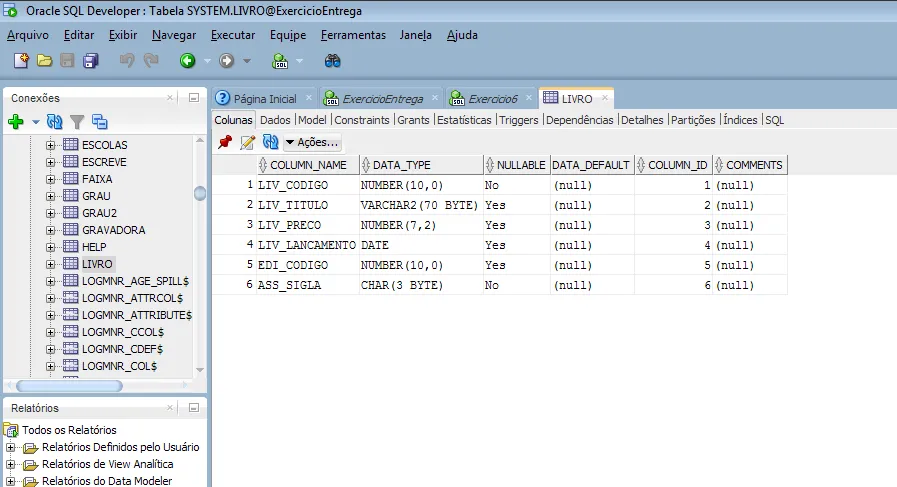Click the green plus New Connection icon

coord(15,122)
